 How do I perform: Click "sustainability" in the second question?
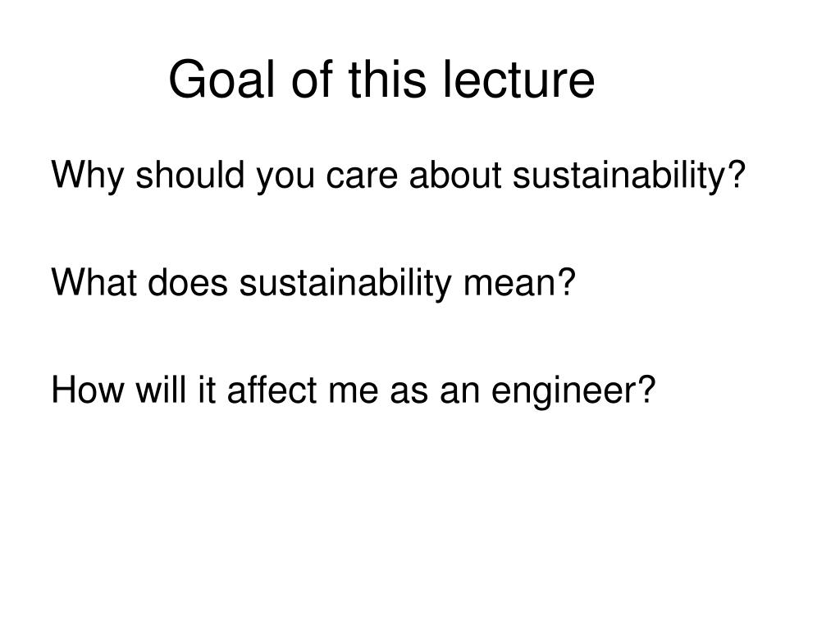coord(345,284)
